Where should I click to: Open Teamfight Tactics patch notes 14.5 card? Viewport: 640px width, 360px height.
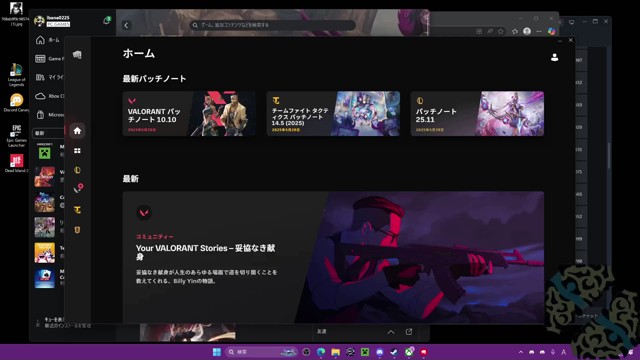point(333,113)
